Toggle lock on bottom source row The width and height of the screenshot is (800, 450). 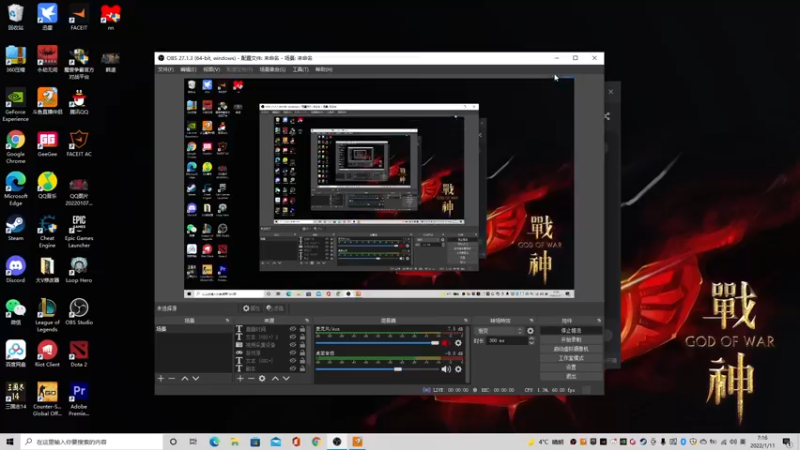[x=303, y=368]
